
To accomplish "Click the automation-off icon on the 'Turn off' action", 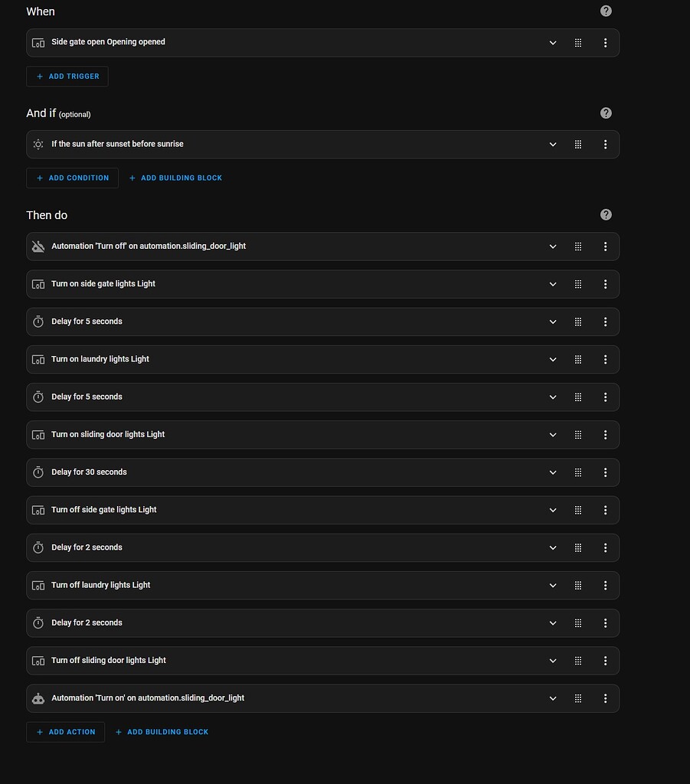I will (x=38, y=246).
